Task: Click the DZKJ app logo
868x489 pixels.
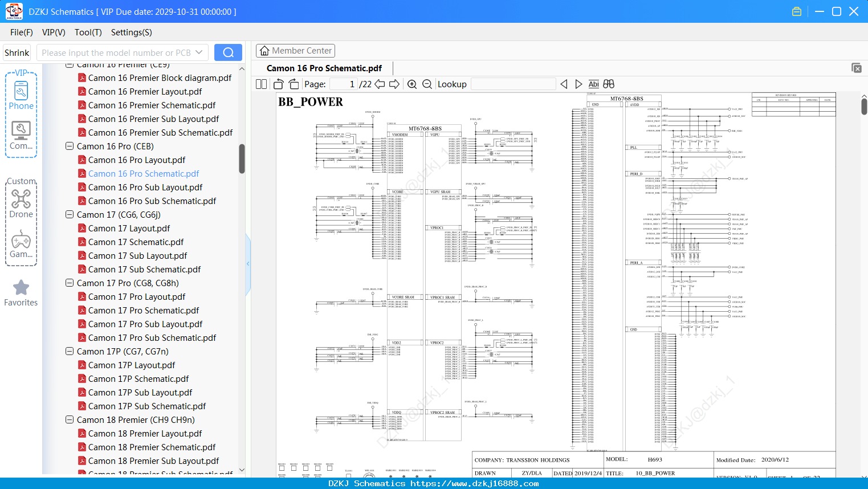Action: [x=14, y=11]
